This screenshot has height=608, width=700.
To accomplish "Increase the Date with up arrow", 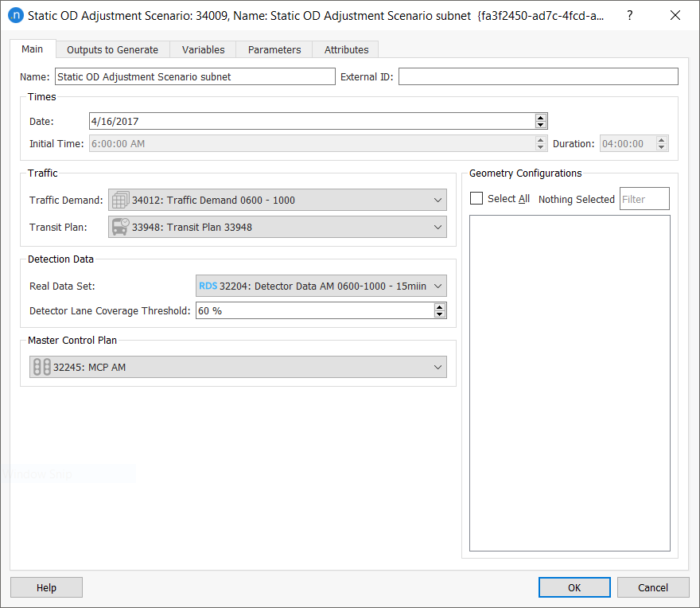I will pos(541,118).
